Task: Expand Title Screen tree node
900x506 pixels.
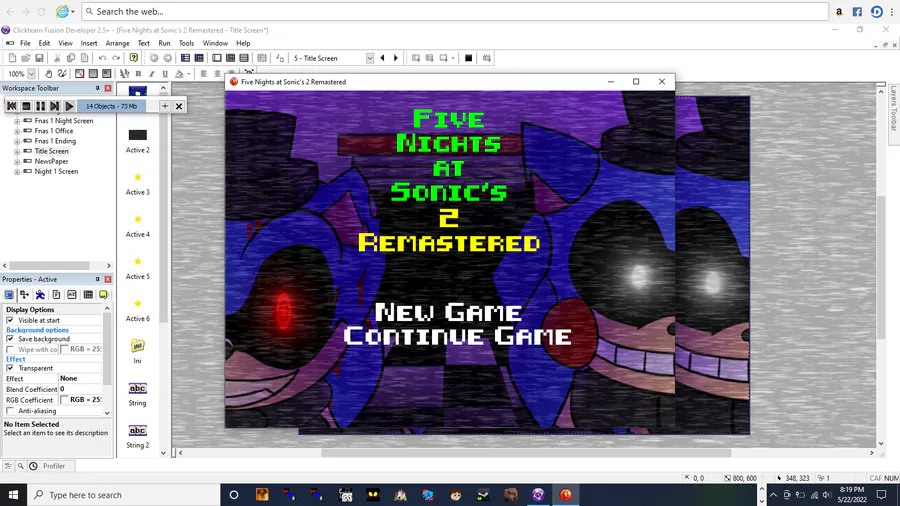Action: (x=17, y=151)
